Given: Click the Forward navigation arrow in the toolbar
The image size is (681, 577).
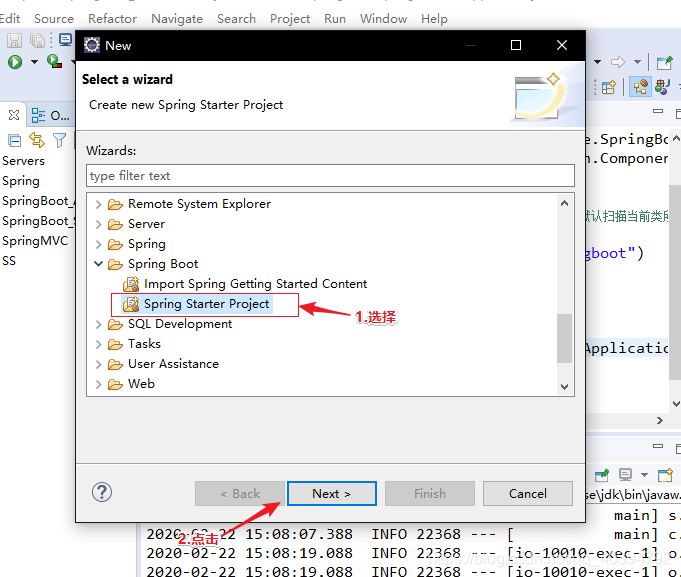Looking at the screenshot, I should (618, 62).
